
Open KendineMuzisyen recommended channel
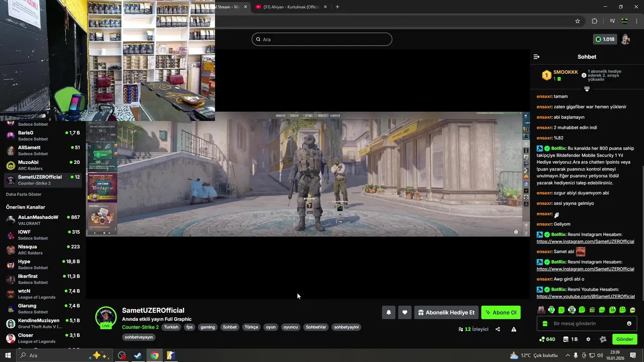pos(43,323)
